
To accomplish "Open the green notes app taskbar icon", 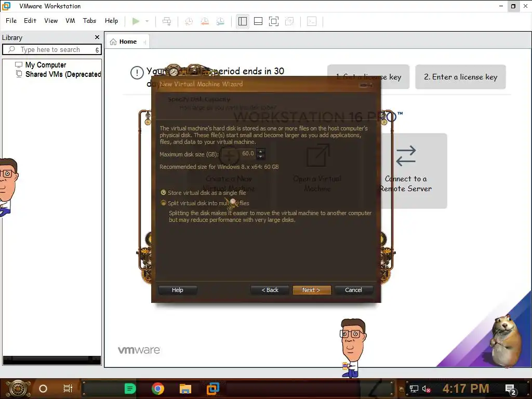I will pos(130,389).
